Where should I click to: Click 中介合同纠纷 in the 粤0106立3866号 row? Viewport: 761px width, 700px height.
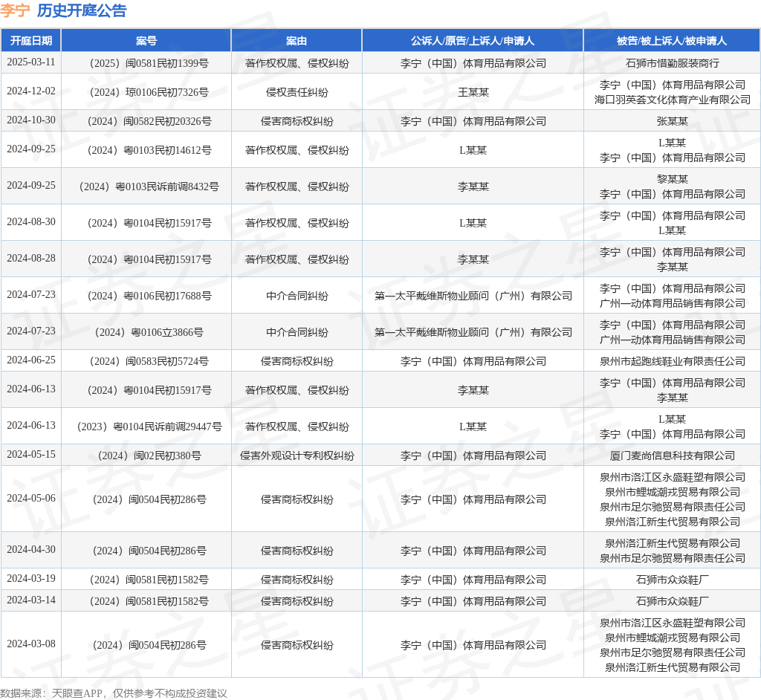click(x=297, y=332)
